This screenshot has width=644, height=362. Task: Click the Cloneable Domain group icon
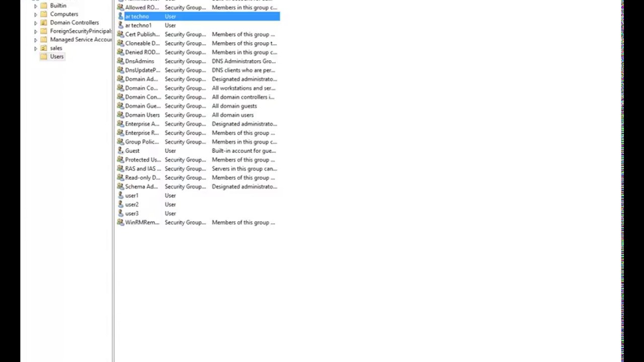(120, 43)
